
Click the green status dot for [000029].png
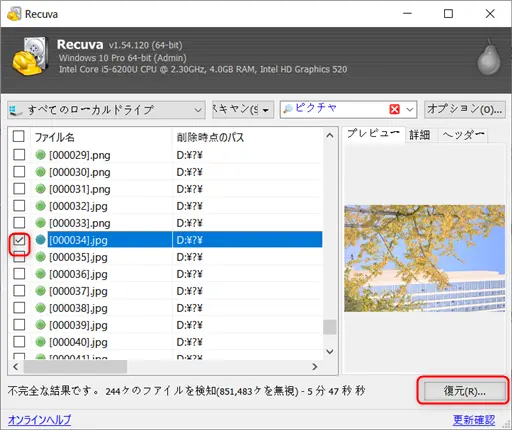coord(40,155)
